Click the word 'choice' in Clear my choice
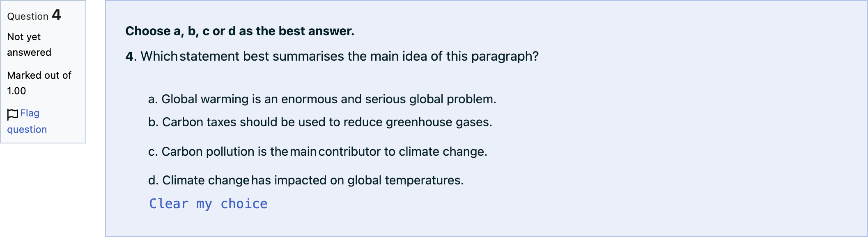The image size is (868, 250). (x=244, y=204)
